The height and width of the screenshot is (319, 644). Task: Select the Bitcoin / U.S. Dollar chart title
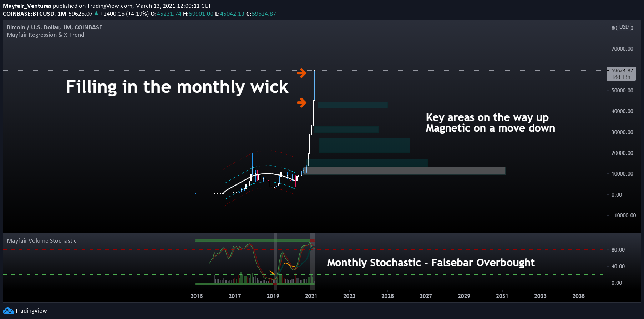(55, 27)
